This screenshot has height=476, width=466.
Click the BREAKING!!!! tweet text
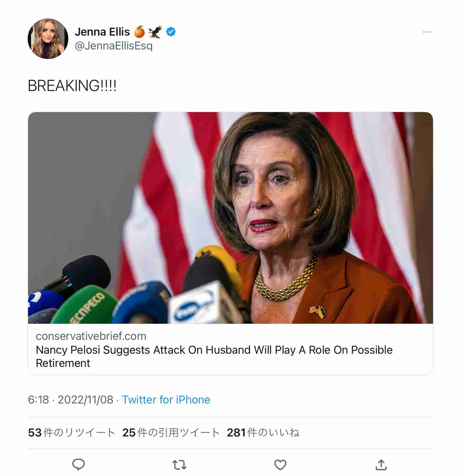pos(72,86)
